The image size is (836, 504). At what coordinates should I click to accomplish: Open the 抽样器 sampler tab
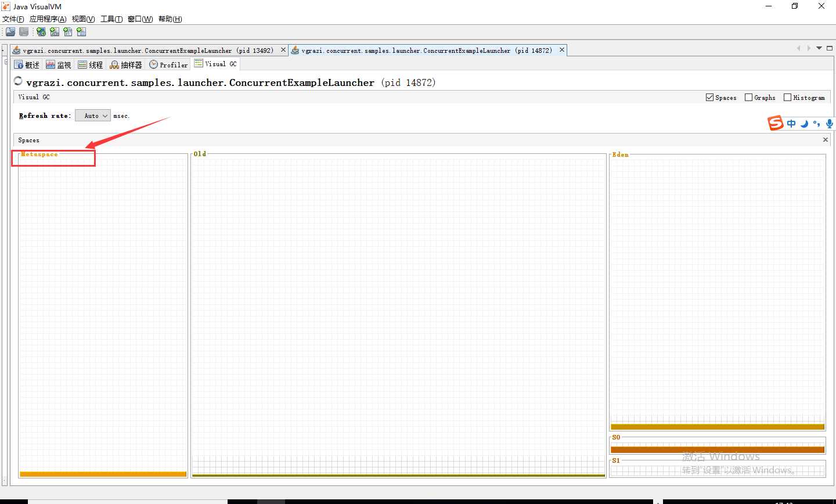[126, 64]
